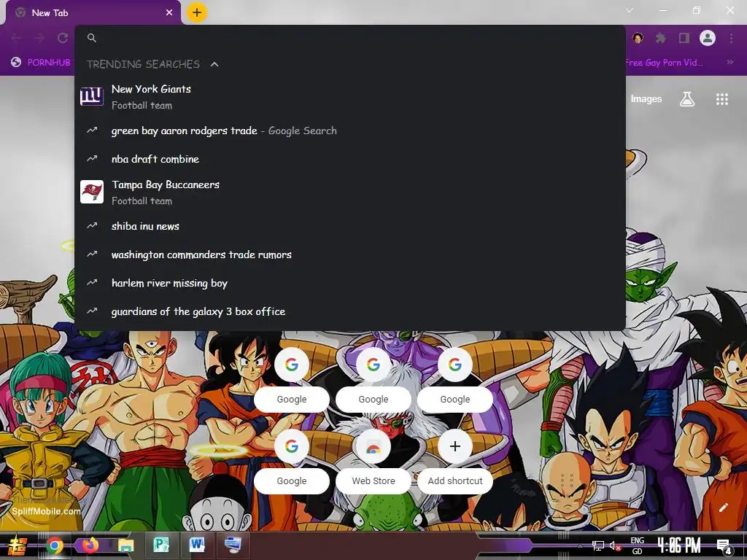Image resolution: width=747 pixels, height=560 pixels.
Task: Customize this page with pencil icon
Action: click(x=723, y=507)
